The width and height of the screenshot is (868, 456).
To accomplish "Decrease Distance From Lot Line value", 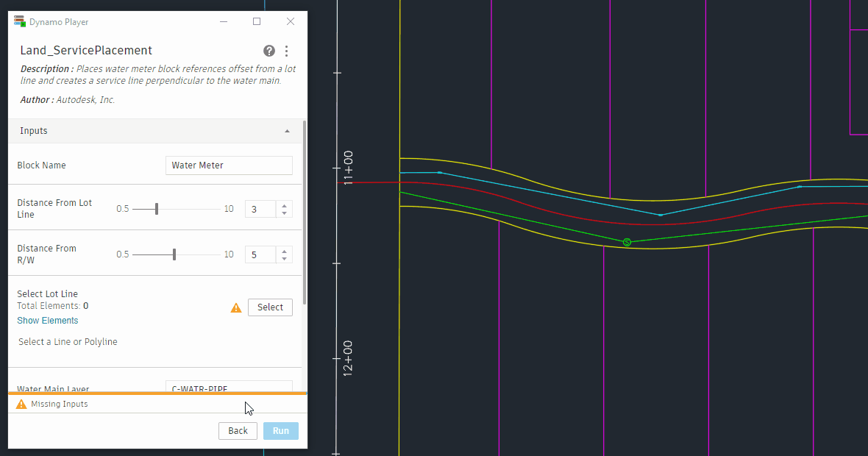I will click(x=284, y=213).
